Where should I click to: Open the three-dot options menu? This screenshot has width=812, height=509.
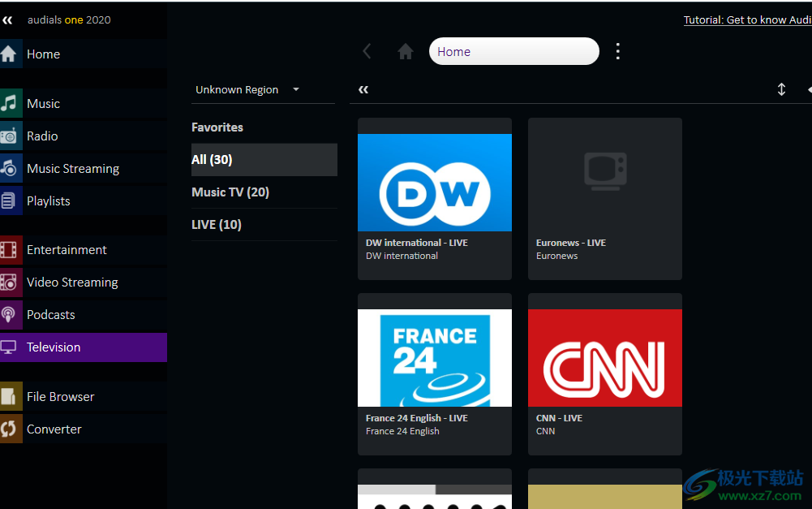[x=618, y=51]
